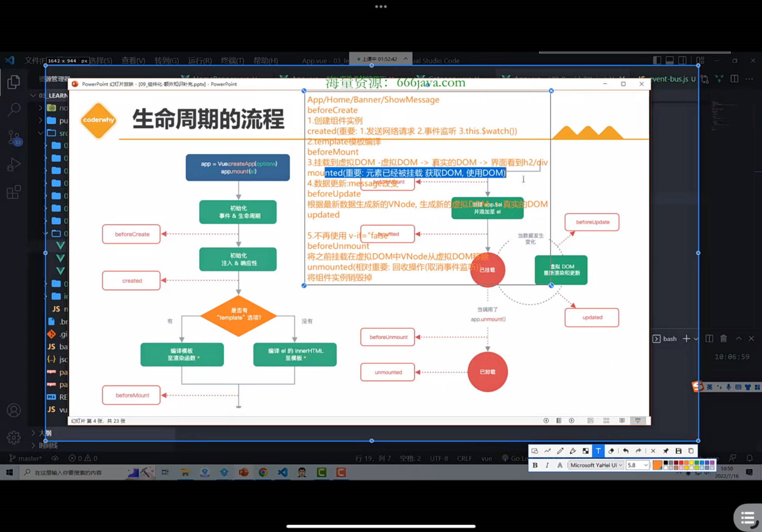Screen dimensions: 762x532
Task: Open the Manage gear icon in VS Code
Action: (x=14, y=437)
